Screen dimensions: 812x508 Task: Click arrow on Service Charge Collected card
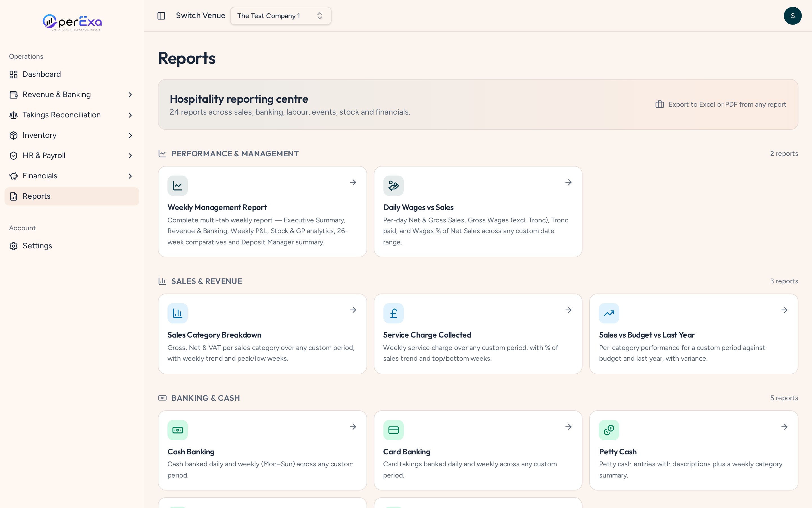pyautogui.click(x=568, y=310)
